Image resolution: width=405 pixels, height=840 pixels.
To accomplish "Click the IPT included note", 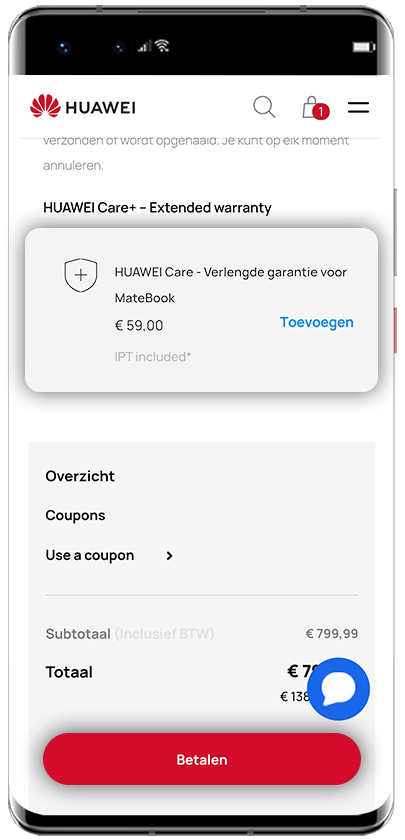I will pyautogui.click(x=153, y=356).
